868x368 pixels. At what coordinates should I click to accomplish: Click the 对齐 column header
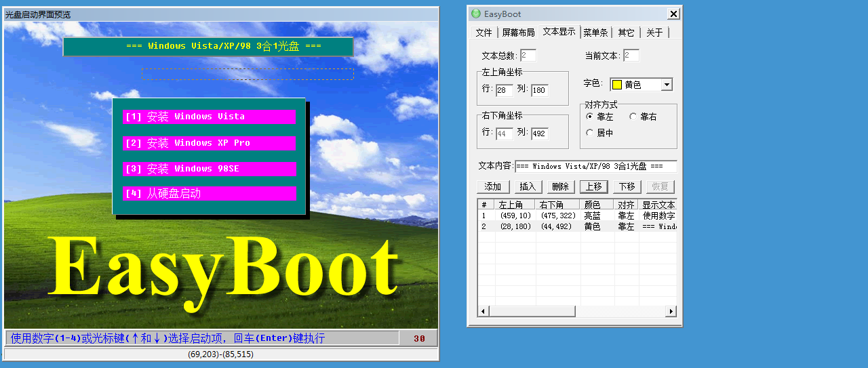pyautogui.click(x=626, y=205)
